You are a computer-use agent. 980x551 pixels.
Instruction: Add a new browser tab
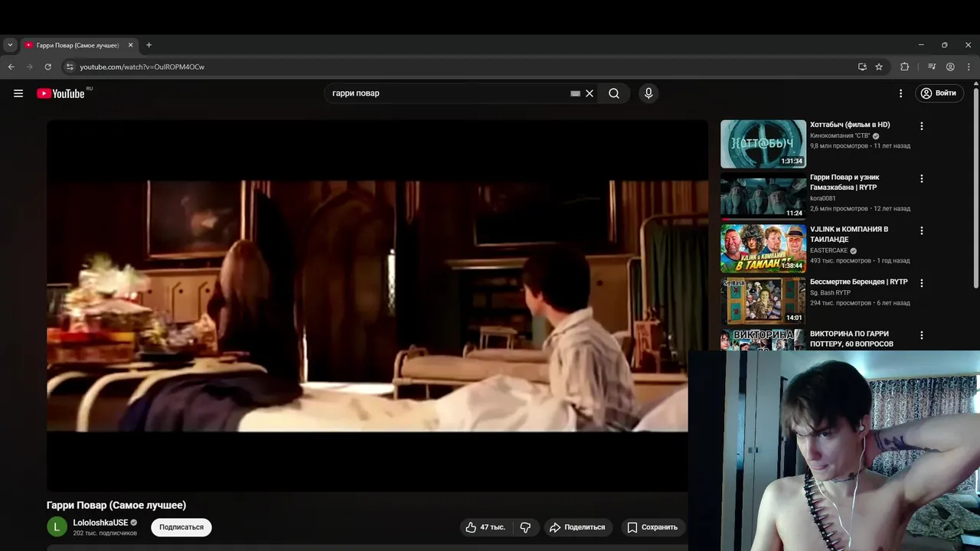(149, 45)
